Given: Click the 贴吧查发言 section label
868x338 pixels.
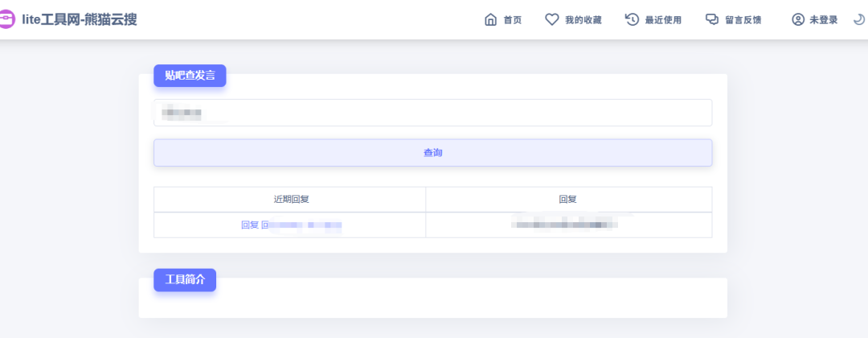Looking at the screenshot, I should [x=190, y=76].
